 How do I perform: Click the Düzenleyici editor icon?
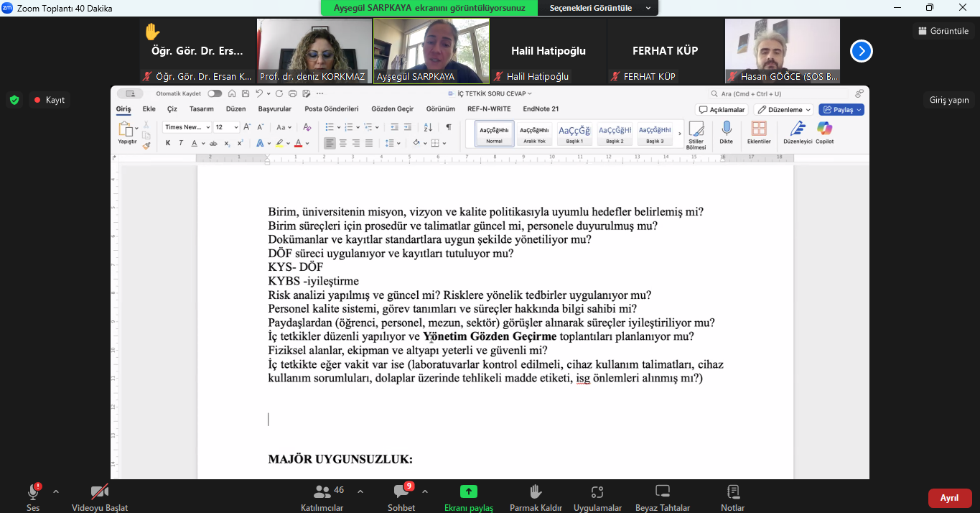click(x=797, y=129)
